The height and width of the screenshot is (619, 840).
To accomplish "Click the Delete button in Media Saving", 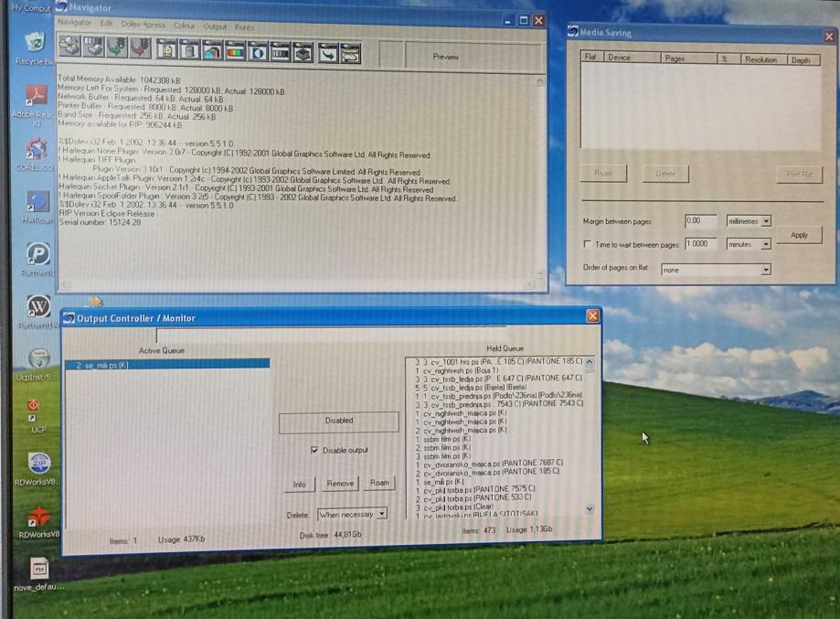I will pos(665,174).
